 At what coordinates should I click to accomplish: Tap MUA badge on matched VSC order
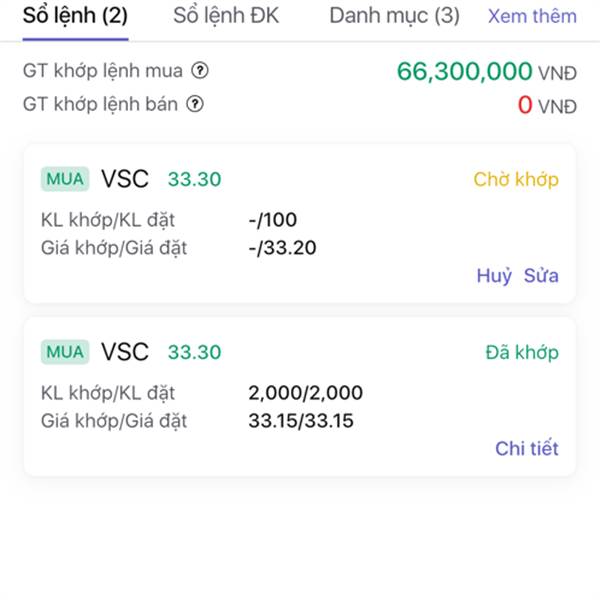(65, 352)
